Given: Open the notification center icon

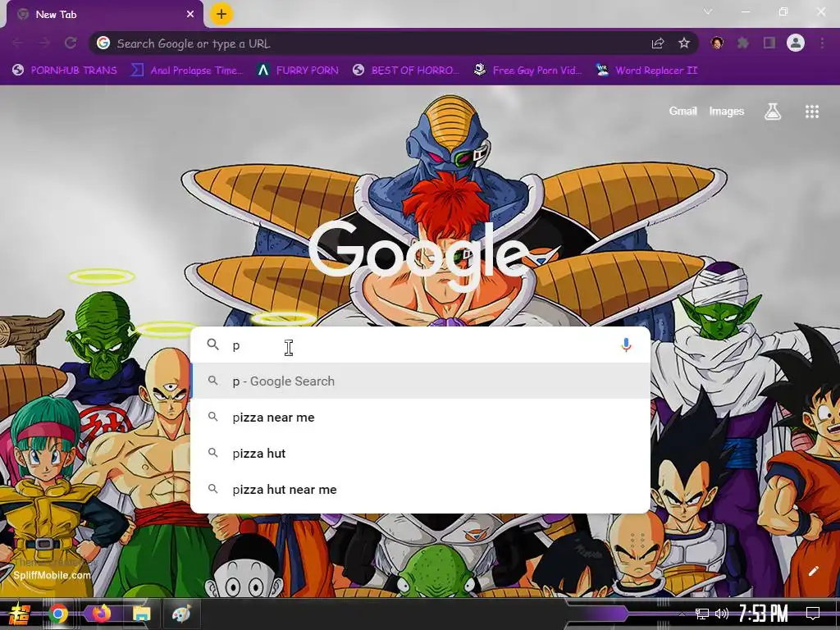Looking at the screenshot, I should click(813, 614).
